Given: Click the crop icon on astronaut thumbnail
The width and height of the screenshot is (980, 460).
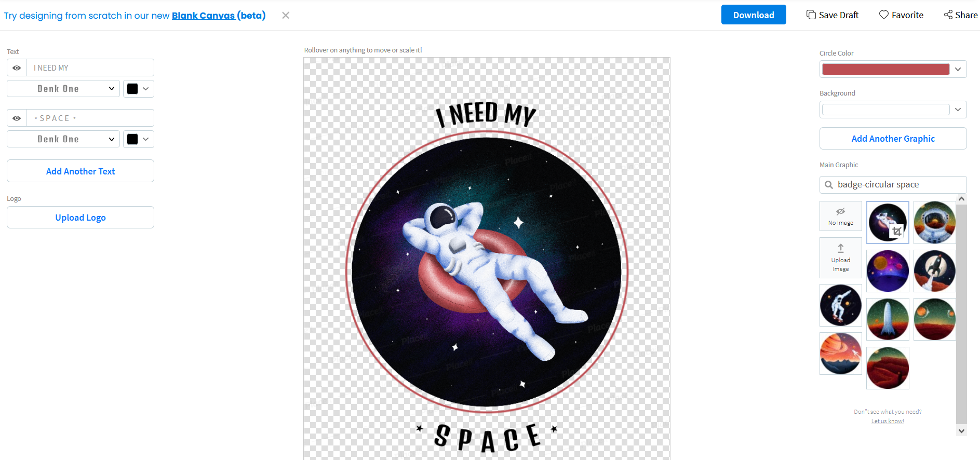Looking at the screenshot, I should point(897,231).
